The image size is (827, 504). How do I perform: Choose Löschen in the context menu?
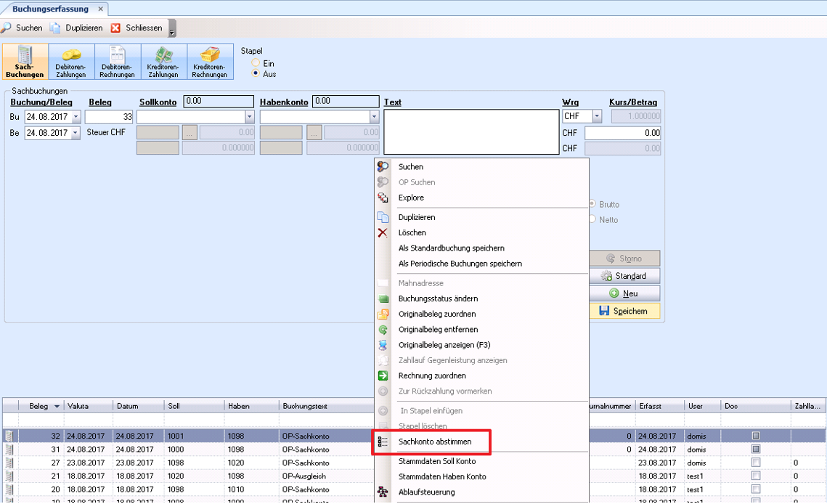pos(412,232)
